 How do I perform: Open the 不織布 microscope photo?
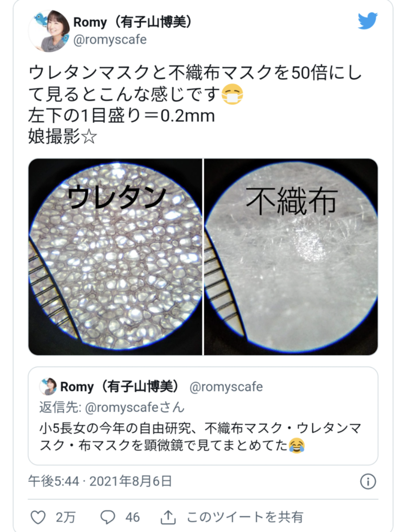pyautogui.click(x=291, y=257)
